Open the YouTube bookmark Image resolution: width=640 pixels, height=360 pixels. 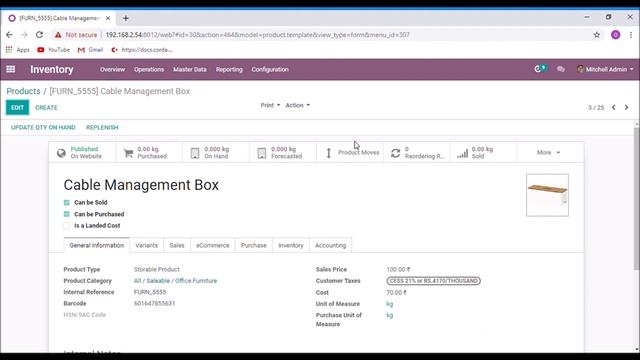[53, 50]
